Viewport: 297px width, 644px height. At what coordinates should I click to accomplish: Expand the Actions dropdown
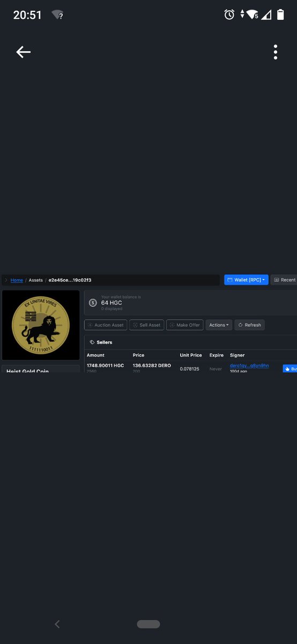[219, 325]
